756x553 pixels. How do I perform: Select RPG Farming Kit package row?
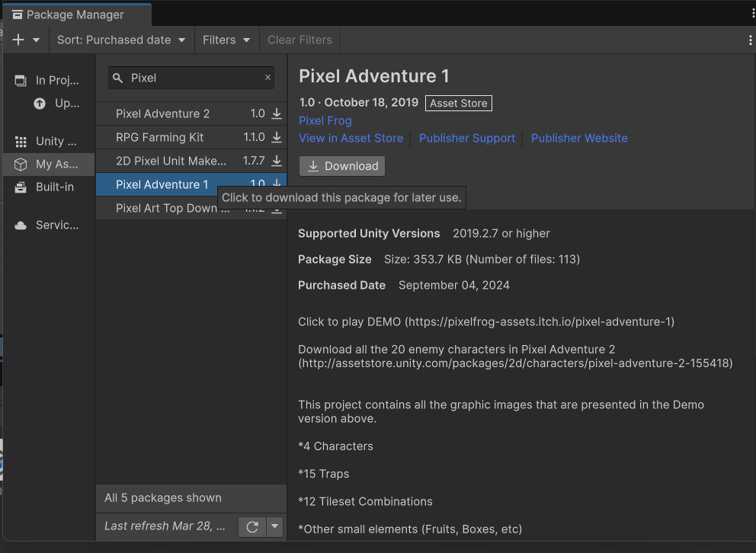191,137
